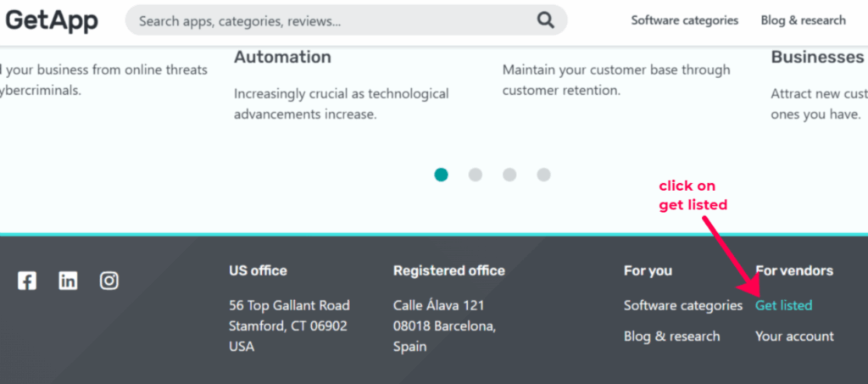This screenshot has width=868, height=384.
Task: Click Stamford, CT 06902 address line
Action: point(288,326)
